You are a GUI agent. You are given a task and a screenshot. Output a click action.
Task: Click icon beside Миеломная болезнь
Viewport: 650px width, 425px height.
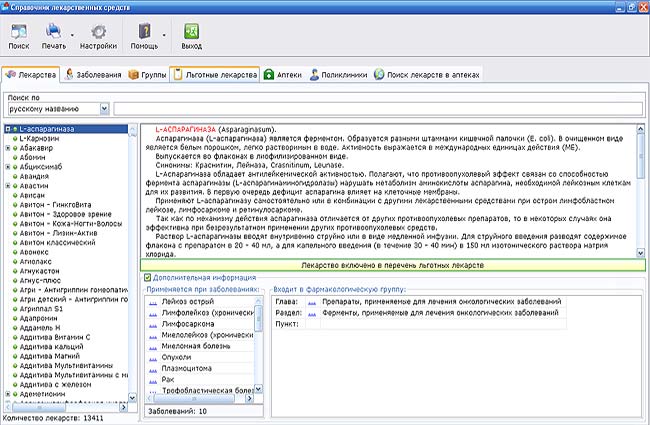pos(153,347)
